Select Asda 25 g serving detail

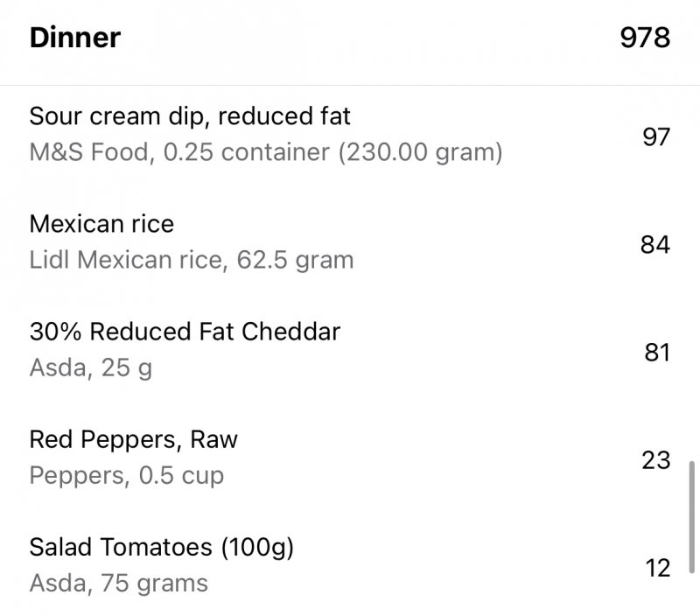coord(91,368)
